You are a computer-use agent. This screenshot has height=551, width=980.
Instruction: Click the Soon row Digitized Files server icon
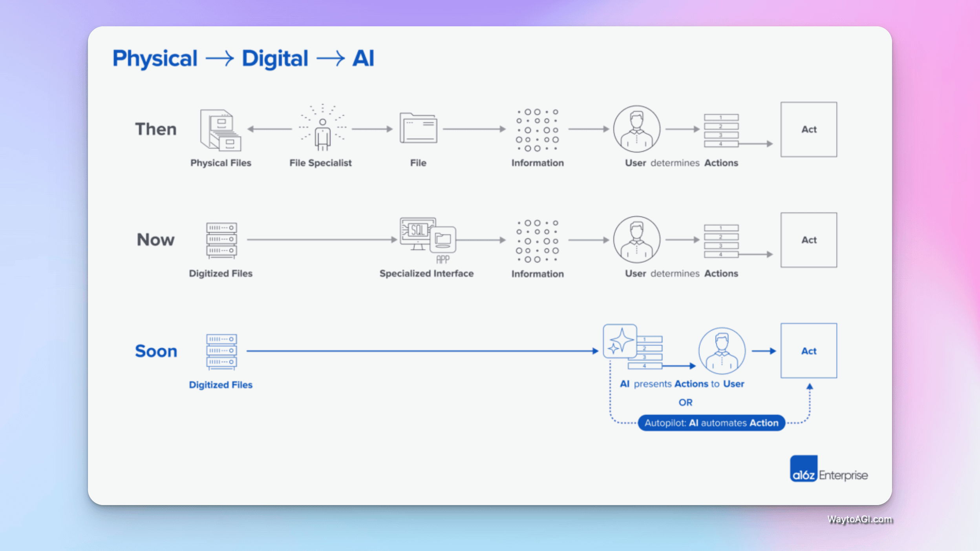tap(221, 351)
